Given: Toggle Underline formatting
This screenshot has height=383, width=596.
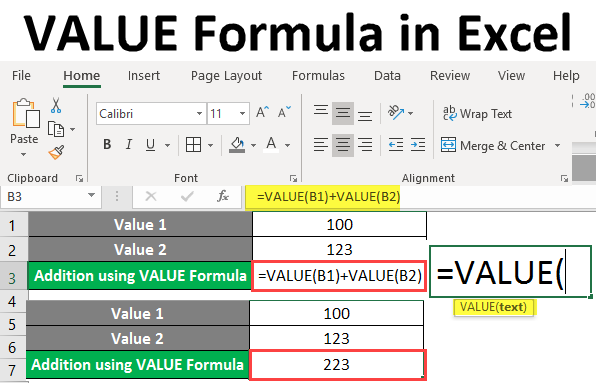Looking at the screenshot, I should pos(151,144).
